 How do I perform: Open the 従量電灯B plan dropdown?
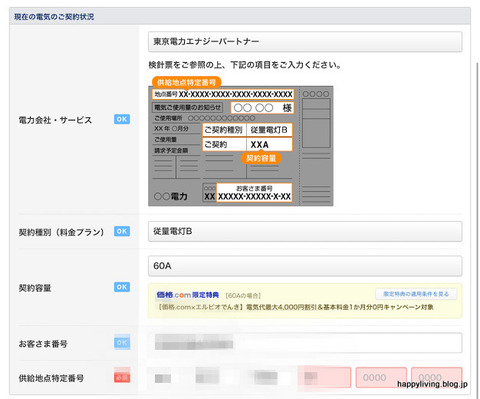point(305,231)
